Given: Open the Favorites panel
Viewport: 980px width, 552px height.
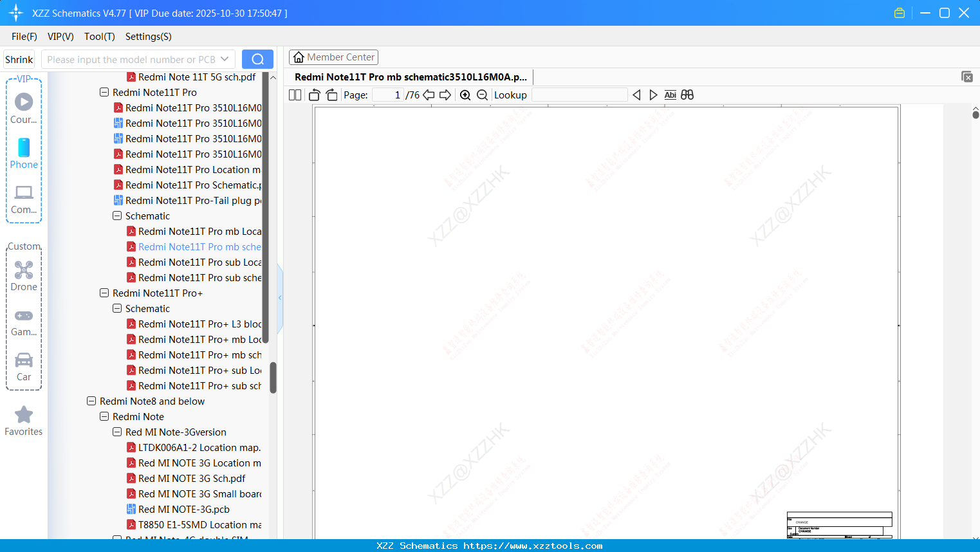Looking at the screenshot, I should tap(24, 421).
